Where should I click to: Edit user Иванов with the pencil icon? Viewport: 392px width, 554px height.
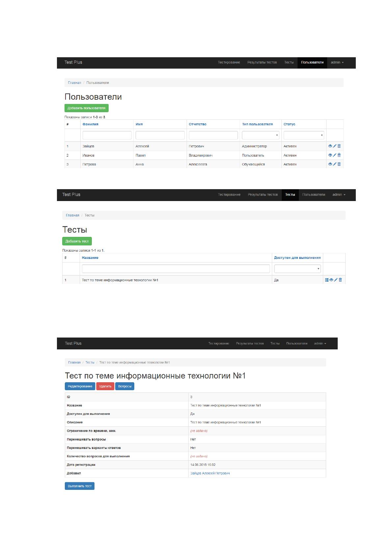tap(334, 155)
